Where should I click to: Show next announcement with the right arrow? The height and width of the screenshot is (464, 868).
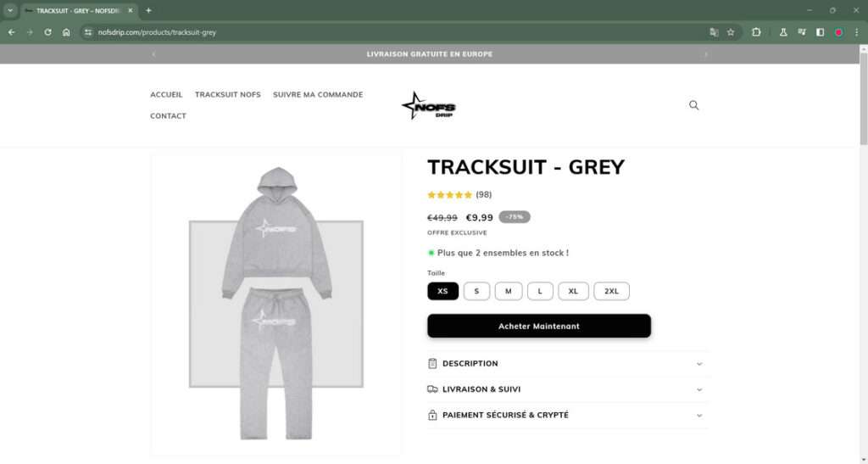(x=706, y=54)
